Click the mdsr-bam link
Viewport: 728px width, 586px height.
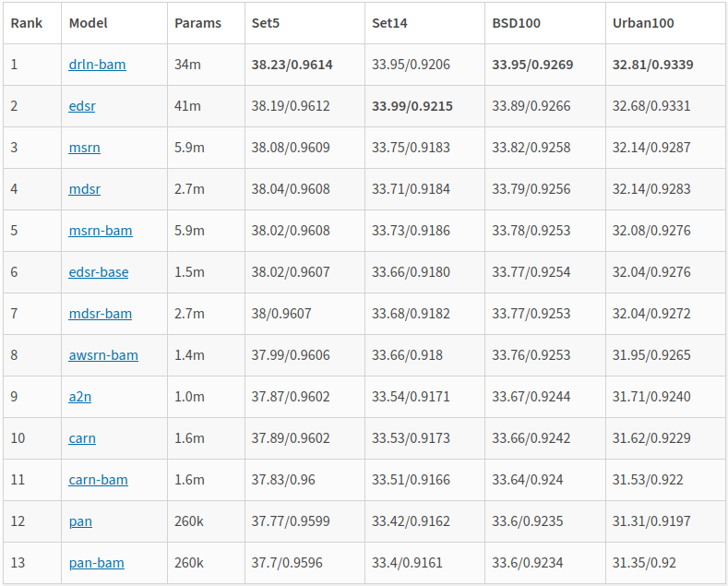click(101, 314)
